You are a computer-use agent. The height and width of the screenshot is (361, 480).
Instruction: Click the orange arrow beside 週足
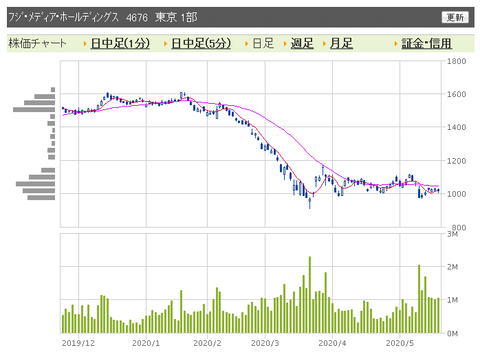pos(285,44)
